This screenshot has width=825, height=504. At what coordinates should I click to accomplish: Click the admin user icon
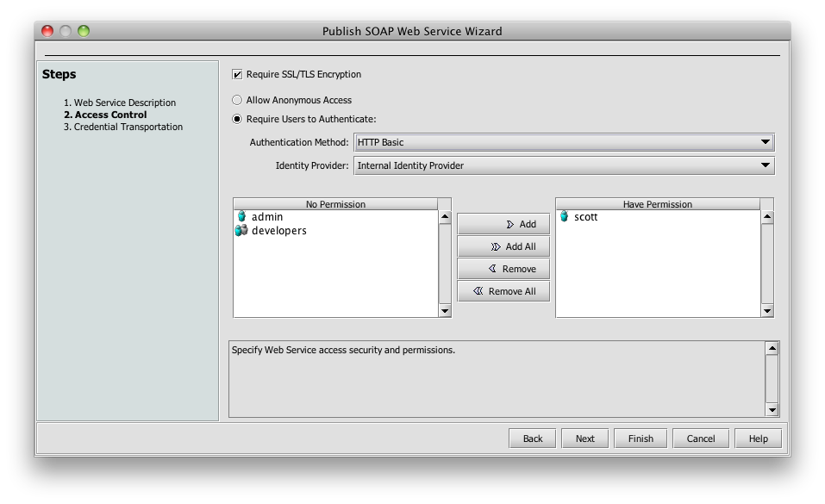coord(241,217)
